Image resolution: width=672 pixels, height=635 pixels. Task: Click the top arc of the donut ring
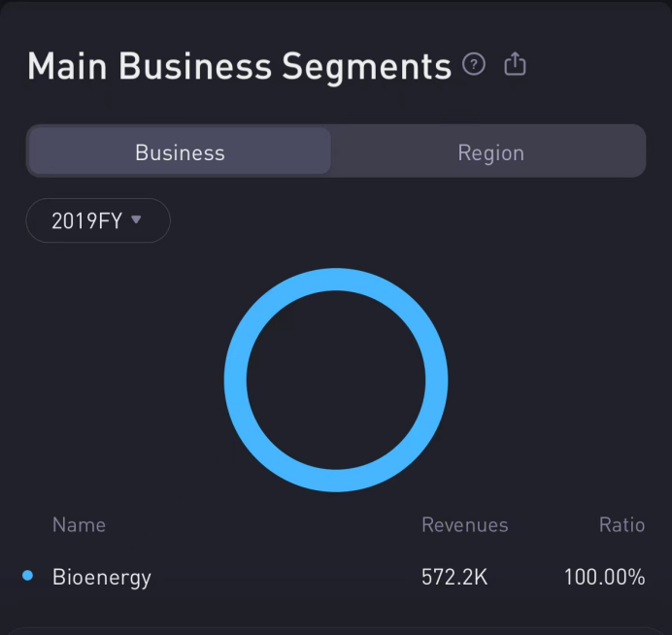336,280
